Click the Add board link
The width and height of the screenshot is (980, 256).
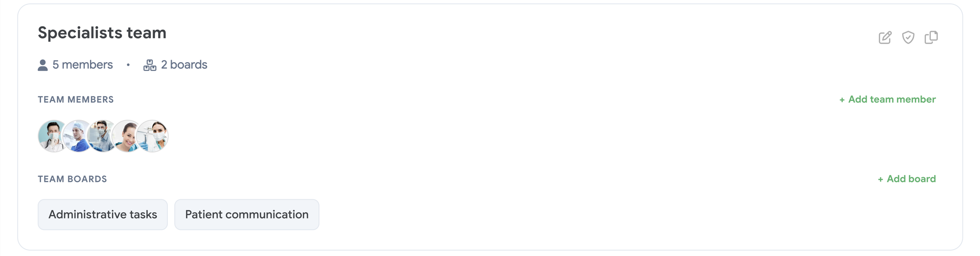906,179
